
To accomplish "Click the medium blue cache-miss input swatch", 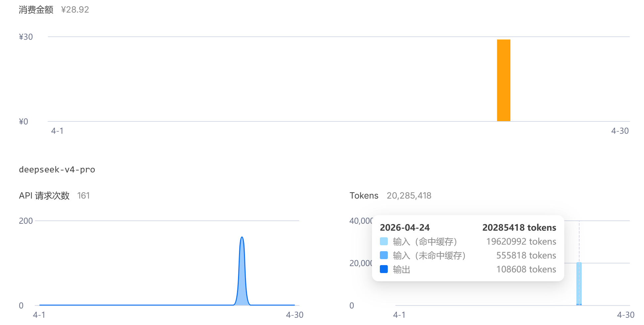I will click(384, 255).
